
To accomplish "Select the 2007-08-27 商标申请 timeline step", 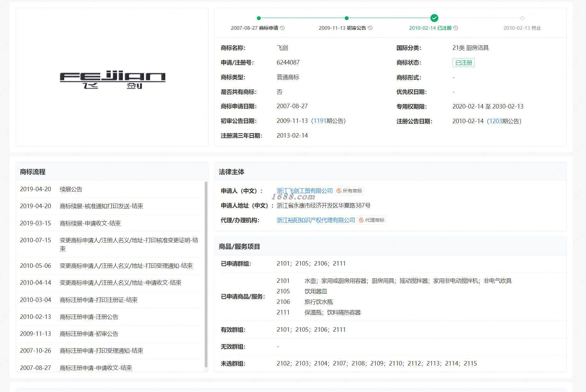I will 258,28.
